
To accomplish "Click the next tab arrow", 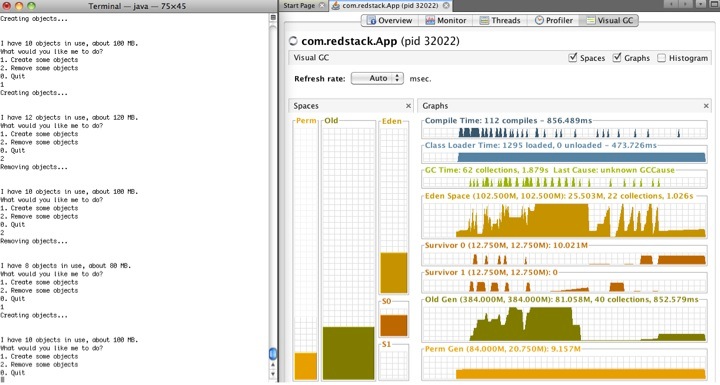I will point(685,4).
